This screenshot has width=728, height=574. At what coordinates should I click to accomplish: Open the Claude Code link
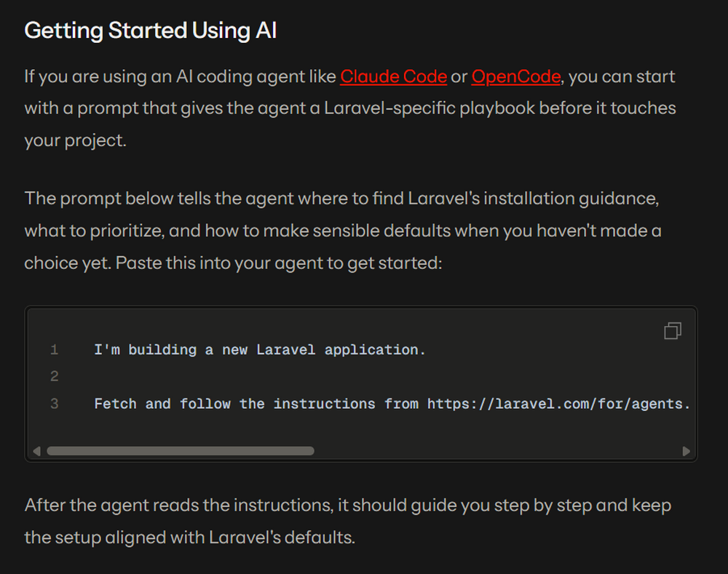[393, 76]
